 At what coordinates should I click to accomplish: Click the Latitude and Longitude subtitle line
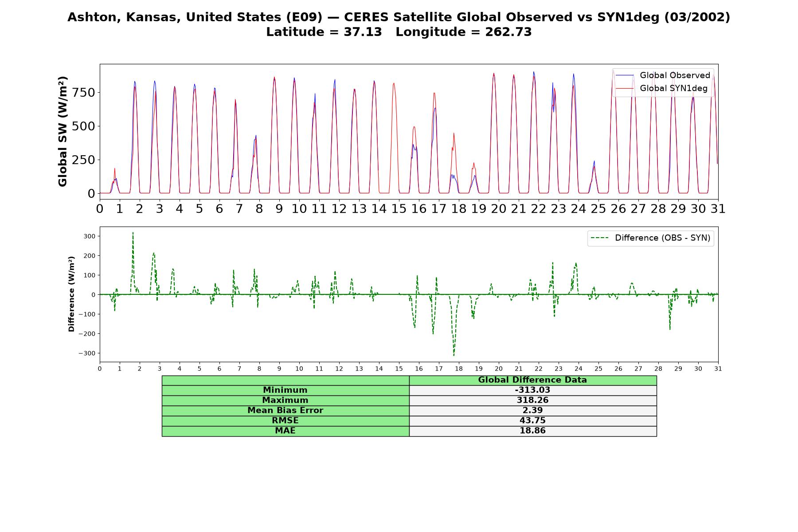pyautogui.click(x=399, y=32)
